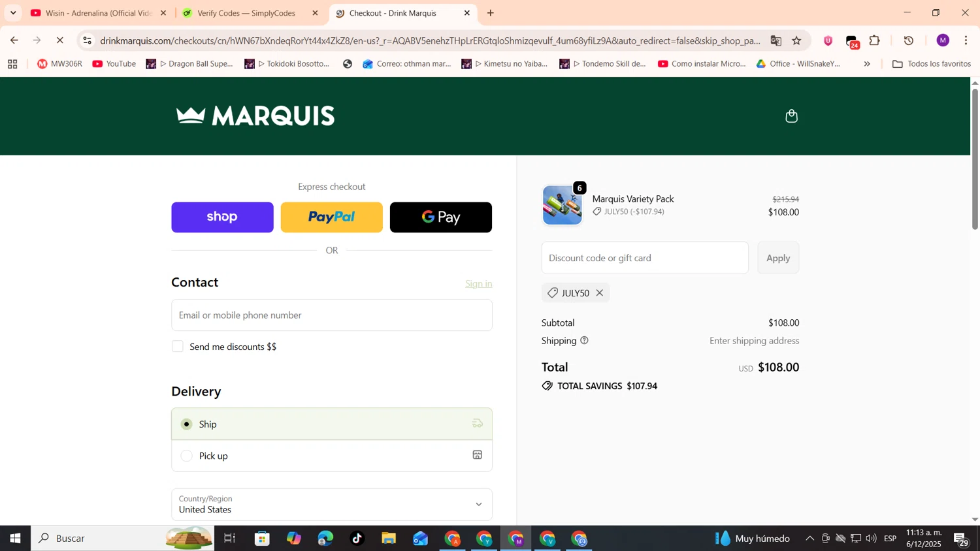Click the shipping info help icon
This screenshot has height=551, width=980.
584,341
